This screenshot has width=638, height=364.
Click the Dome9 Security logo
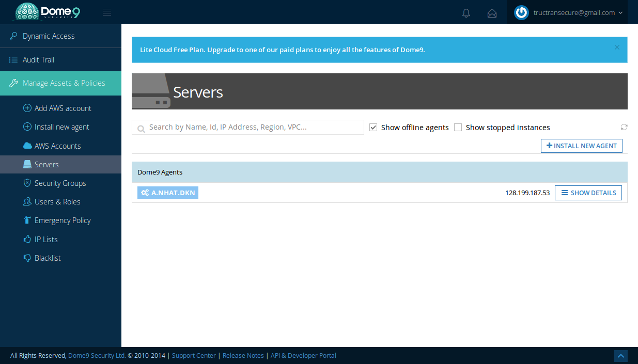click(x=48, y=11)
